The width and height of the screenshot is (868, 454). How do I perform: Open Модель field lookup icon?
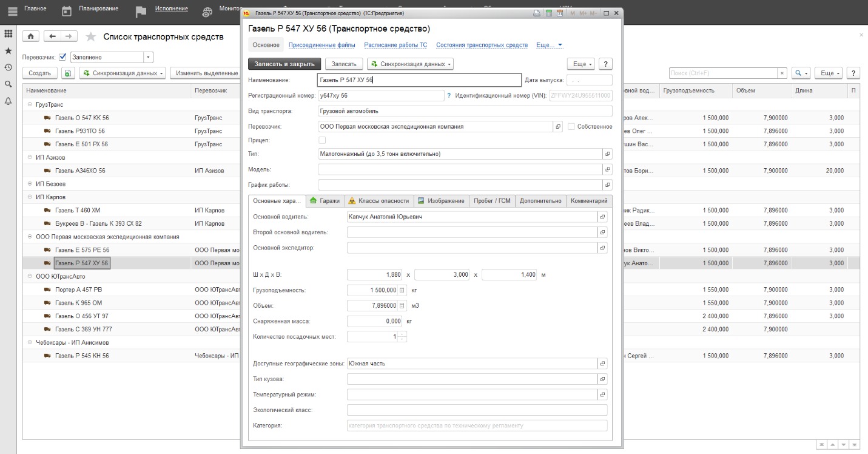click(608, 169)
